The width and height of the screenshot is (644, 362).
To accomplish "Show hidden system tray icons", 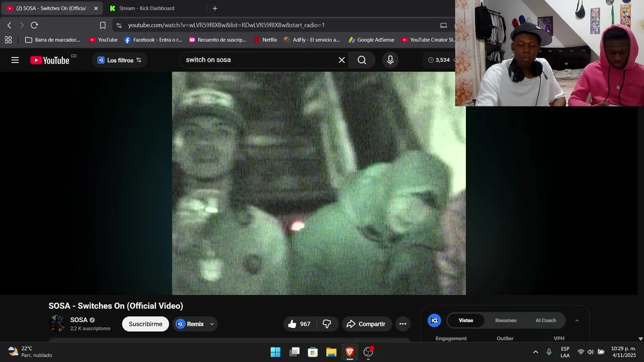I will (x=535, y=352).
